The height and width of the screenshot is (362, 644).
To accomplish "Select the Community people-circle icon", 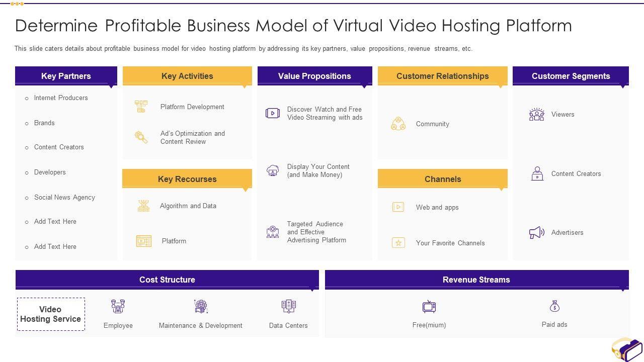I will [398, 124].
